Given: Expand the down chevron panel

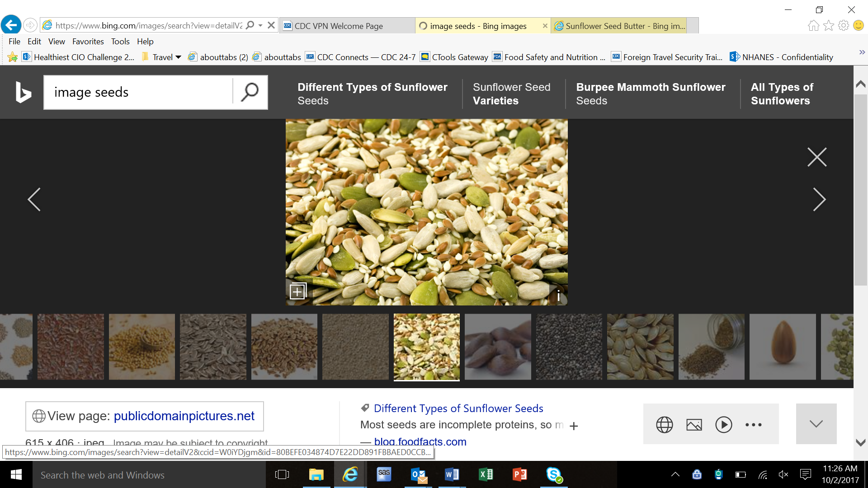Looking at the screenshot, I should pos(816,424).
